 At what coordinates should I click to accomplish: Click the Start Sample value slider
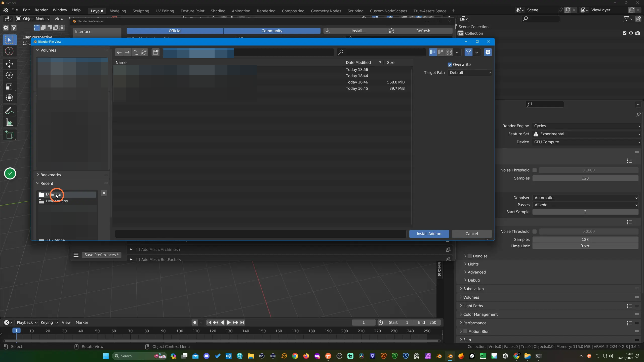pyautogui.click(x=585, y=212)
